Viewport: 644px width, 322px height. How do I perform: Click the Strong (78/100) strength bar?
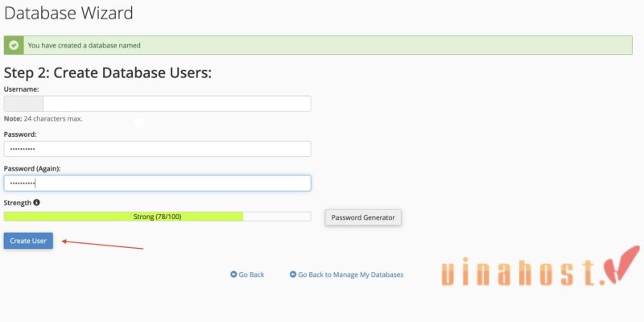click(x=157, y=217)
